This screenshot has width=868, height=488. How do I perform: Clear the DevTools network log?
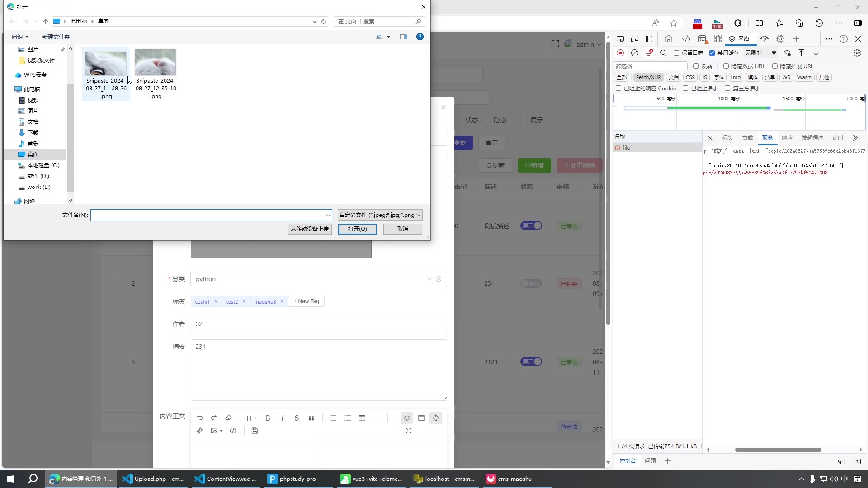[x=635, y=53]
